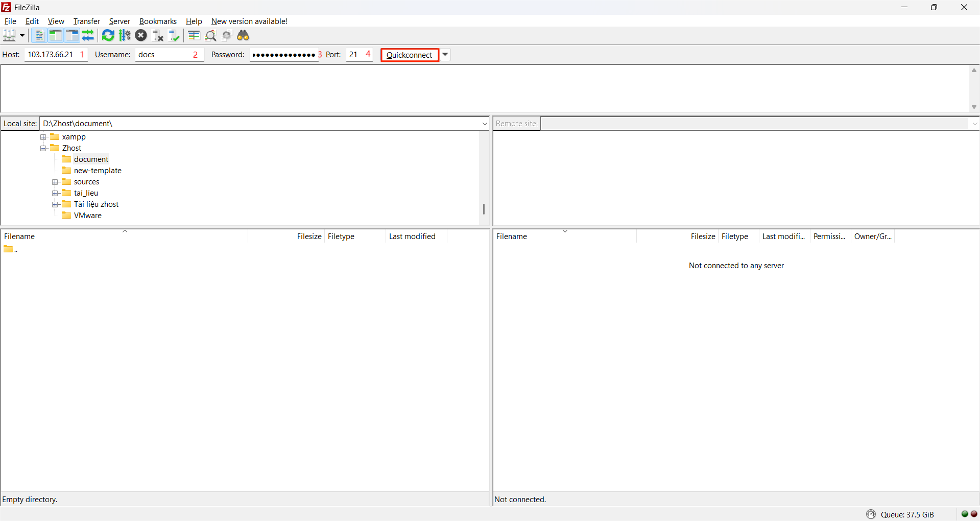
Task: Cancel the current operation icon
Action: pyautogui.click(x=141, y=35)
